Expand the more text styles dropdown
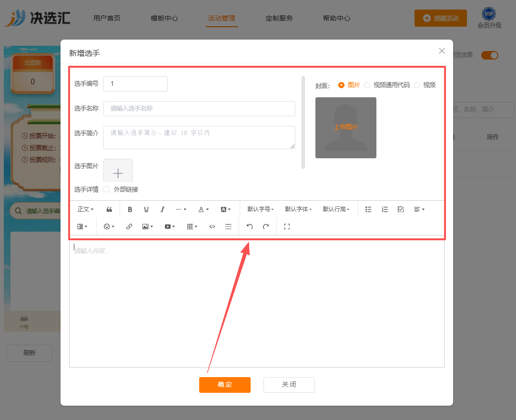 click(x=182, y=209)
